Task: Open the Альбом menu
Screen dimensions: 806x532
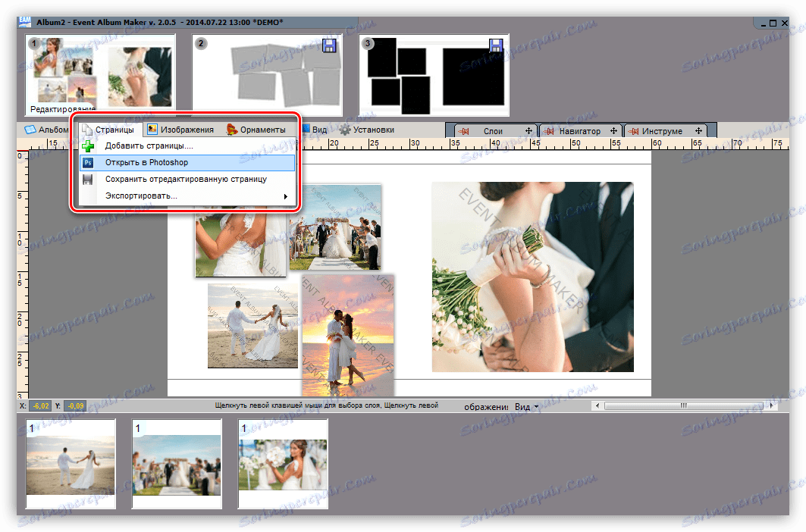Action: (x=47, y=130)
